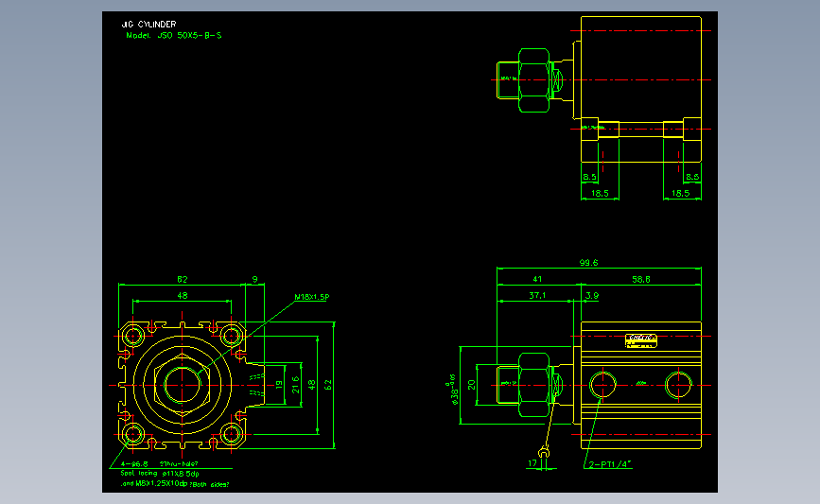The image size is (820, 504).
Task: Pick the "3.9" dimension value
Action: click(x=592, y=295)
